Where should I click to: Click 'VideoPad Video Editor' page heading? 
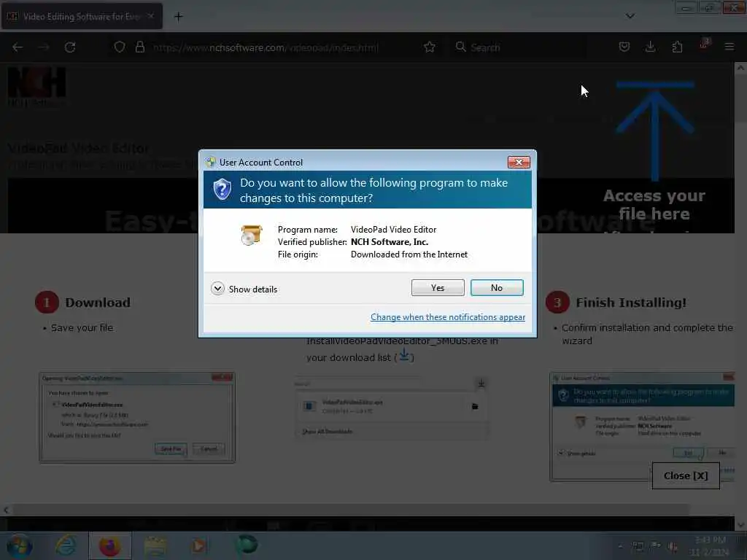point(78,149)
